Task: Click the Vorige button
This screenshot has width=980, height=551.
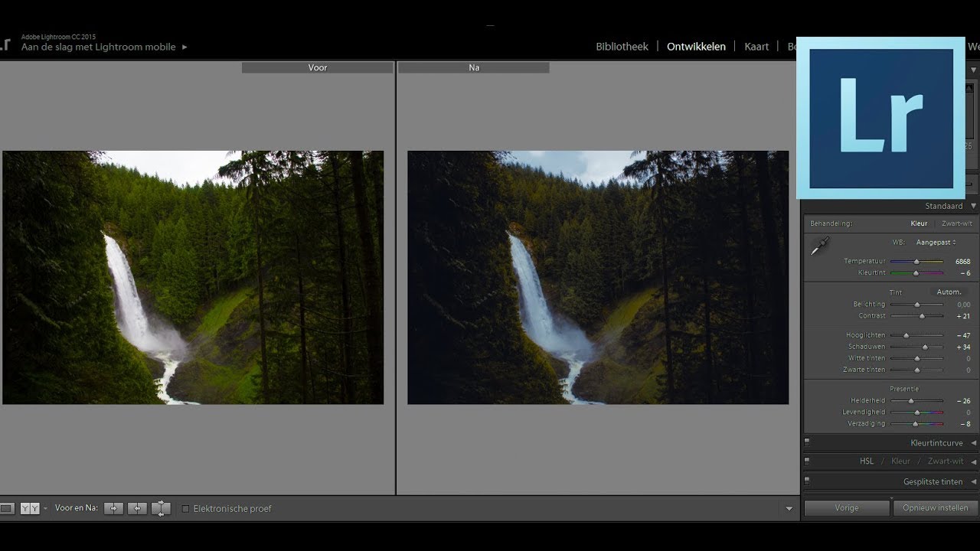Action: [846, 507]
